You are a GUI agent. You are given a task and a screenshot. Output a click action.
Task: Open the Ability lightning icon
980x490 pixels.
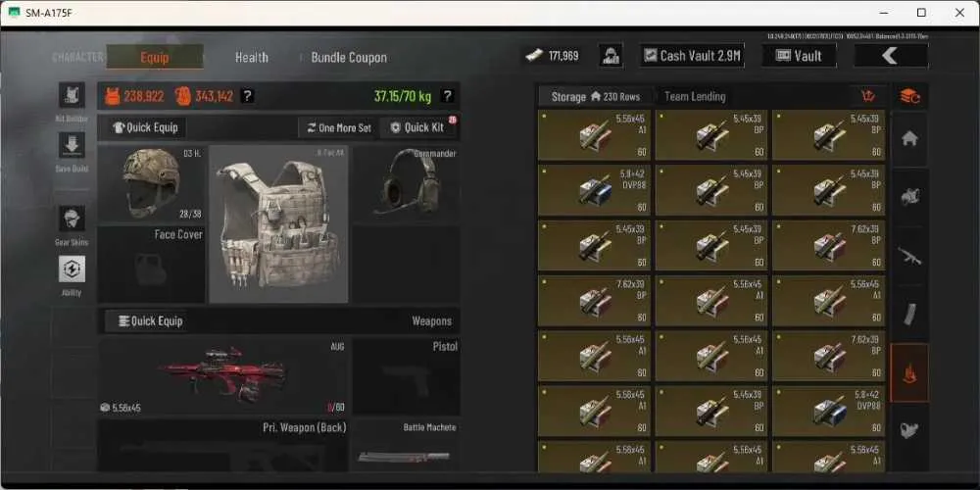pyautogui.click(x=72, y=269)
